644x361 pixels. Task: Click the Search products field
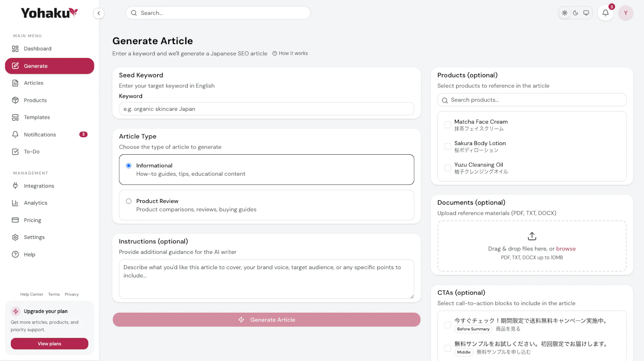(532, 100)
